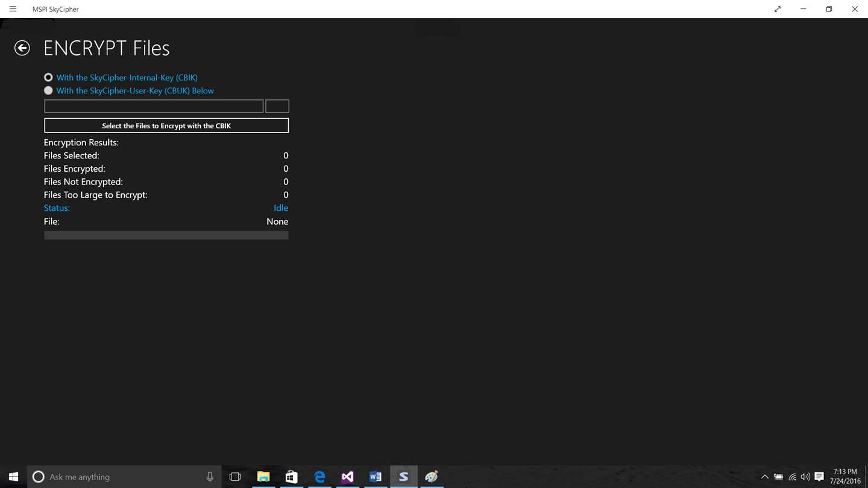This screenshot has height=488, width=868.
Task: Open the Wi-Fi network flyout in the tray
Action: [792, 477]
